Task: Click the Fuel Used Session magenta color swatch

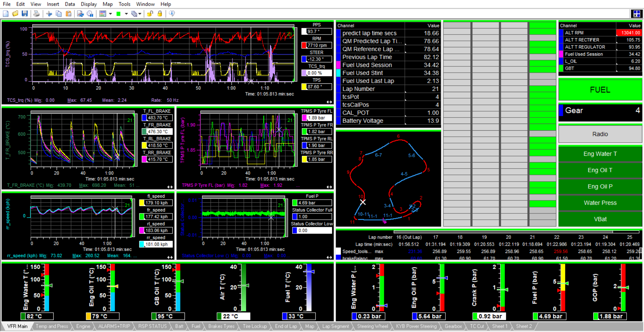Action: (x=339, y=65)
